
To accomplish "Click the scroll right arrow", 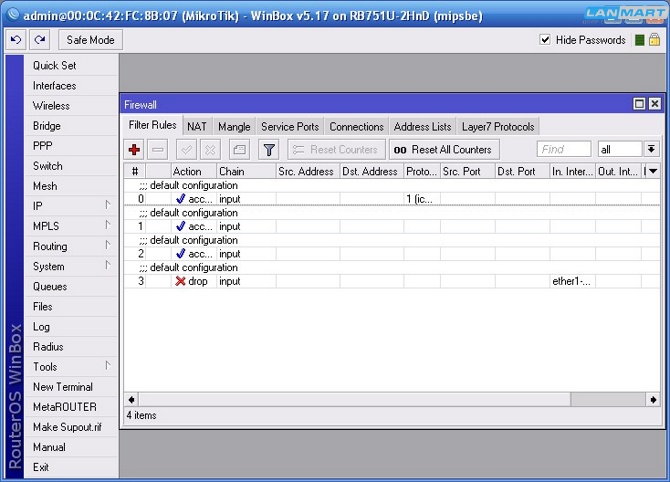I will (653, 400).
